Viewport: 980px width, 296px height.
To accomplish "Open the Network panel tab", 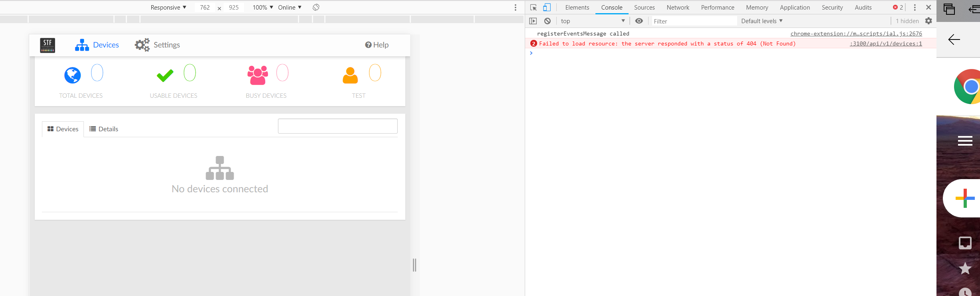I will (x=678, y=8).
